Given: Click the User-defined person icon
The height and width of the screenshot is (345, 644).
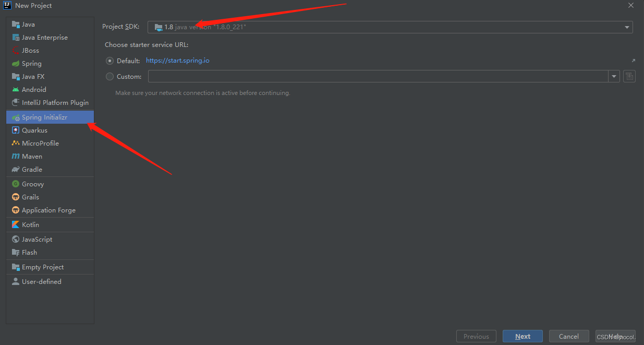Looking at the screenshot, I should 16,282.
